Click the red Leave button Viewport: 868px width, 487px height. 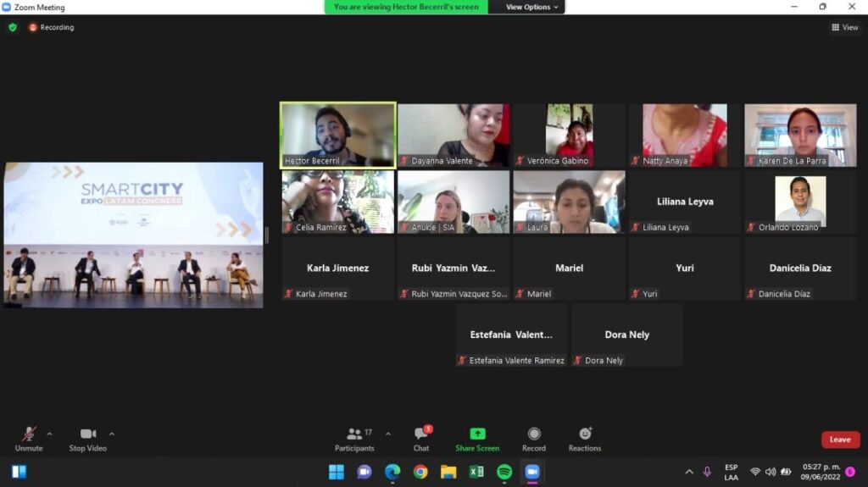pyautogui.click(x=840, y=440)
